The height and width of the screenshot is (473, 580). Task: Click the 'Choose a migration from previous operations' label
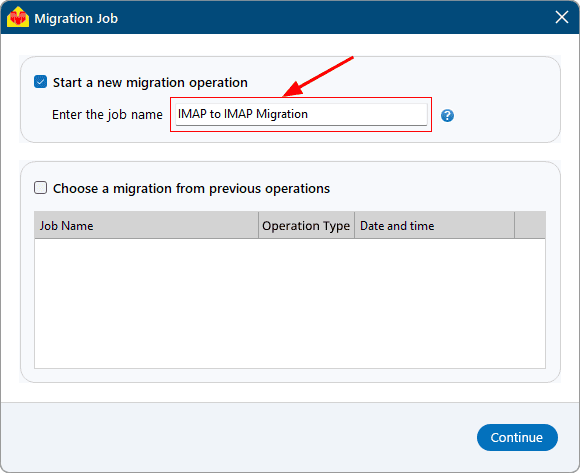(191, 189)
